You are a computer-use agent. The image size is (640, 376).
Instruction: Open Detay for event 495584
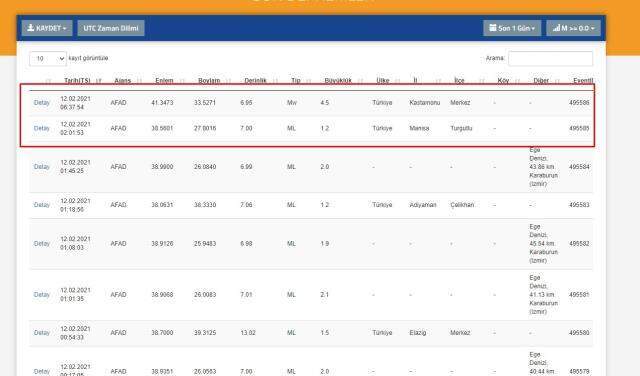(x=42, y=167)
